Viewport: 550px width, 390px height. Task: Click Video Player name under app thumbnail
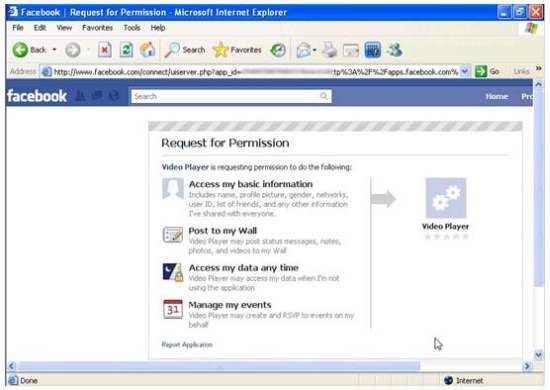tap(445, 227)
